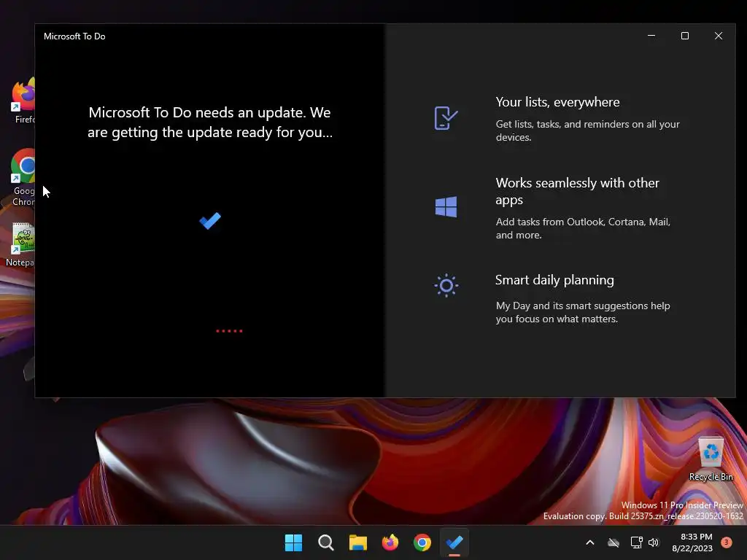747x560 pixels.
Task: Click the 'needs an update' message text
Action: click(210, 122)
